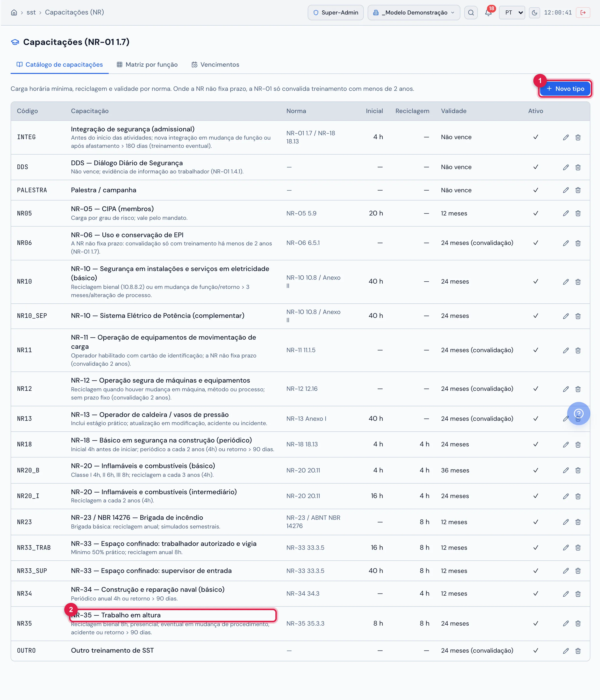
Task: Open the floating help button
Action: (578, 413)
